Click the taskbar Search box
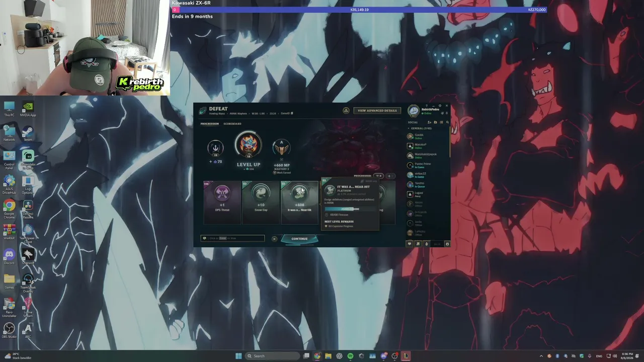 (x=272, y=356)
